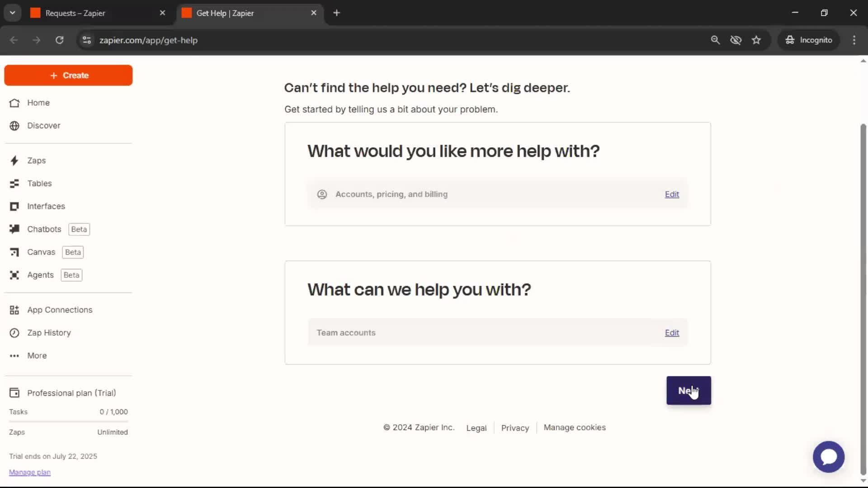View site information icon in address bar
Viewport: 868px width, 488px height.
(87, 40)
